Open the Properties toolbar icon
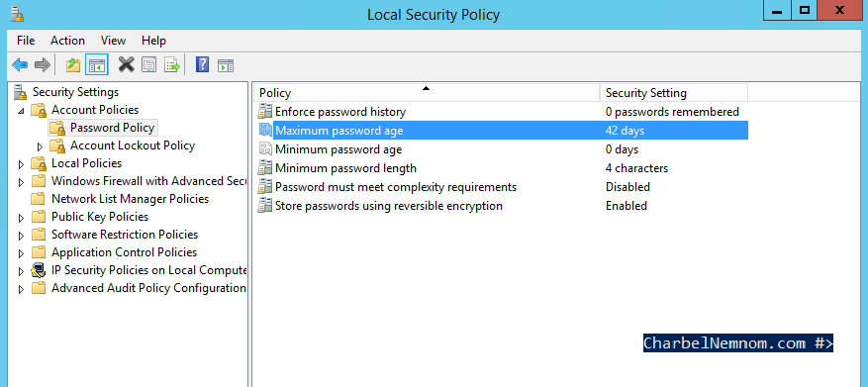The height and width of the screenshot is (387, 868). pyautogui.click(x=148, y=65)
